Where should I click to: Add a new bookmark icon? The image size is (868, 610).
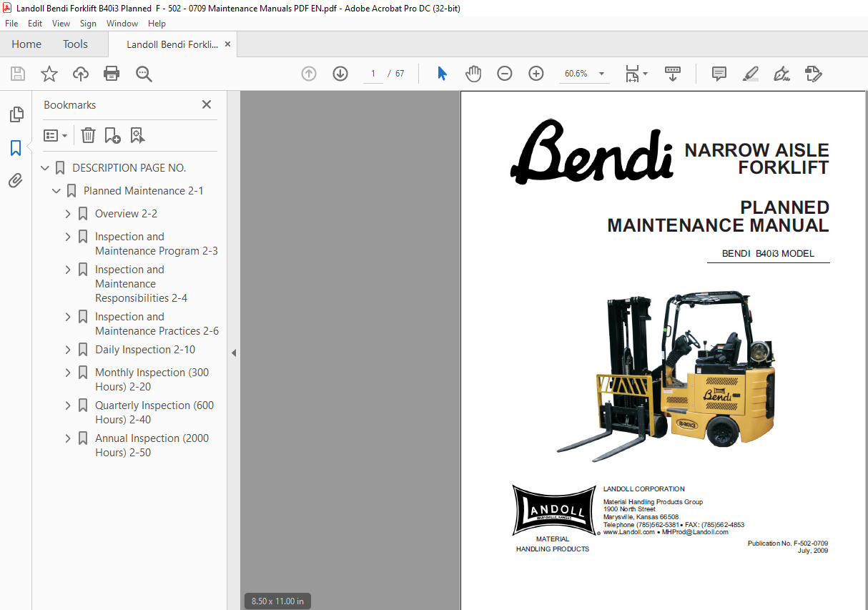[x=112, y=135]
